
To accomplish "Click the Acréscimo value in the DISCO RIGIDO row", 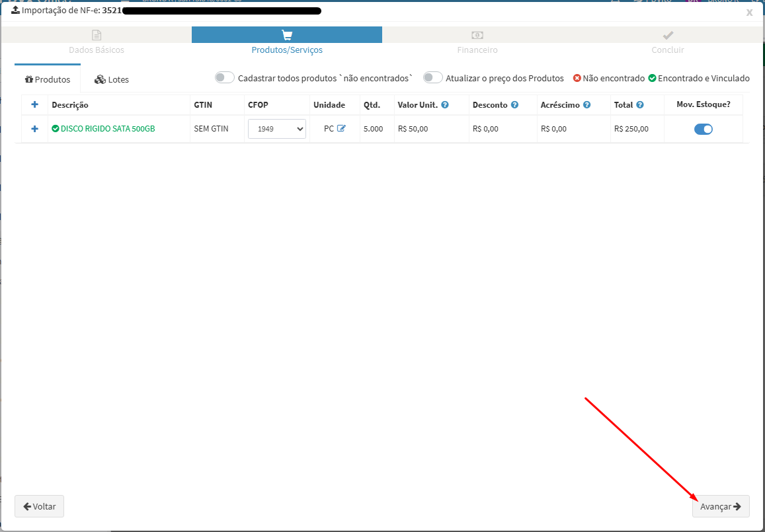I will tap(553, 129).
